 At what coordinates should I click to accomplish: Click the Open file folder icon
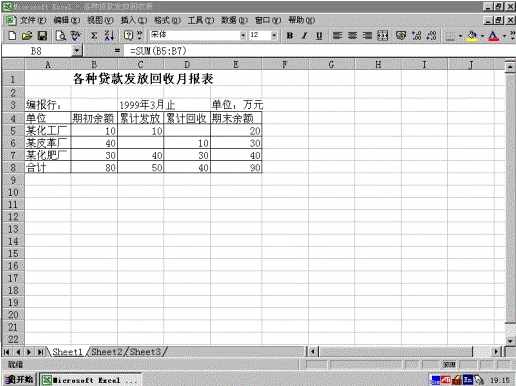pyautogui.click(x=27, y=35)
